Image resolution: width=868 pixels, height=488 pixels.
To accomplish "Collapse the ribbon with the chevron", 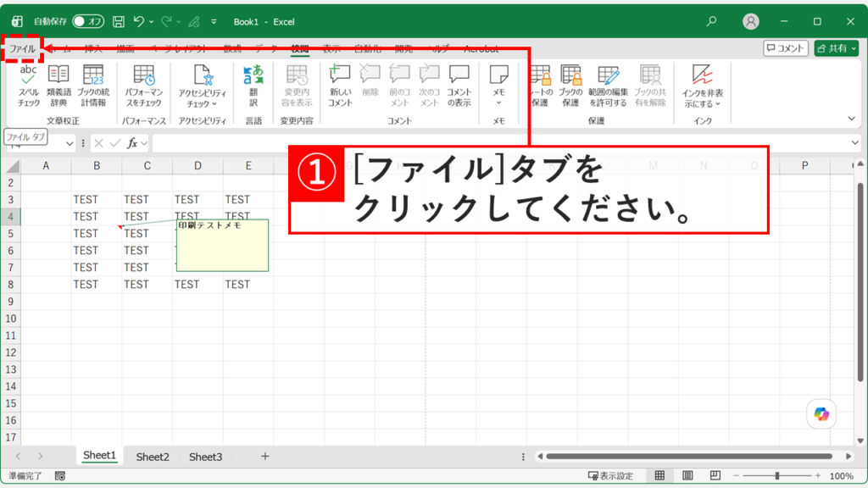I will 851,119.
